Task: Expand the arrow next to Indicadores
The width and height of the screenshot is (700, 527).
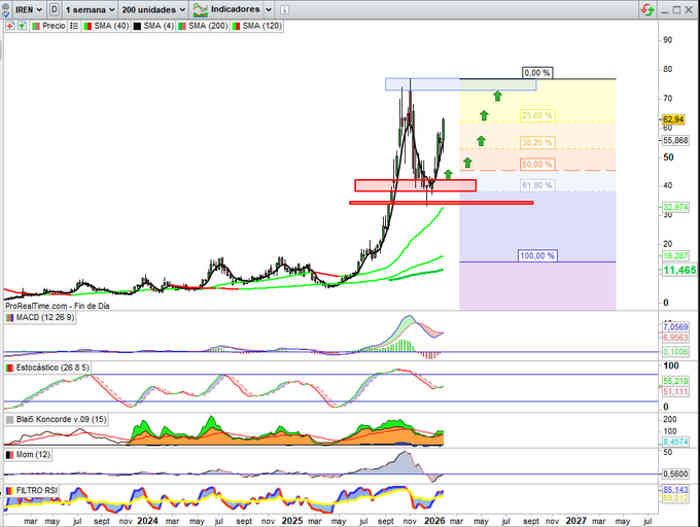Action: [x=268, y=9]
